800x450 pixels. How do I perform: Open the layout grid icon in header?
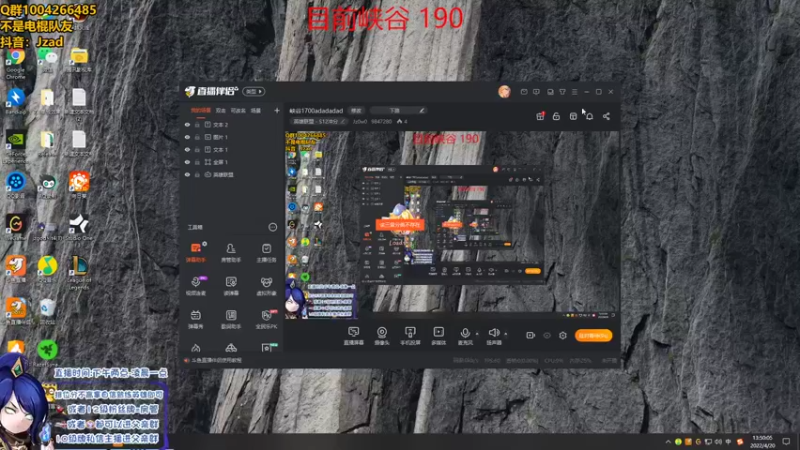point(573,116)
